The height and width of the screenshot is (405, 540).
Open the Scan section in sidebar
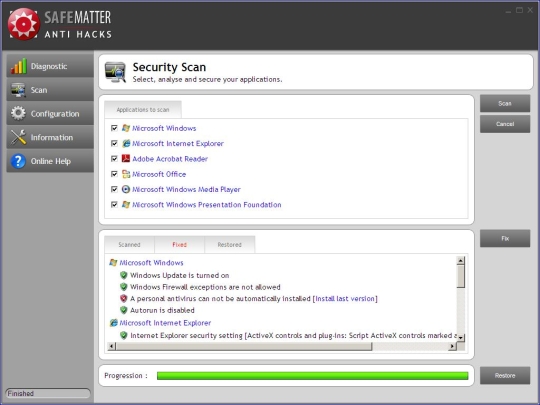click(x=50, y=90)
